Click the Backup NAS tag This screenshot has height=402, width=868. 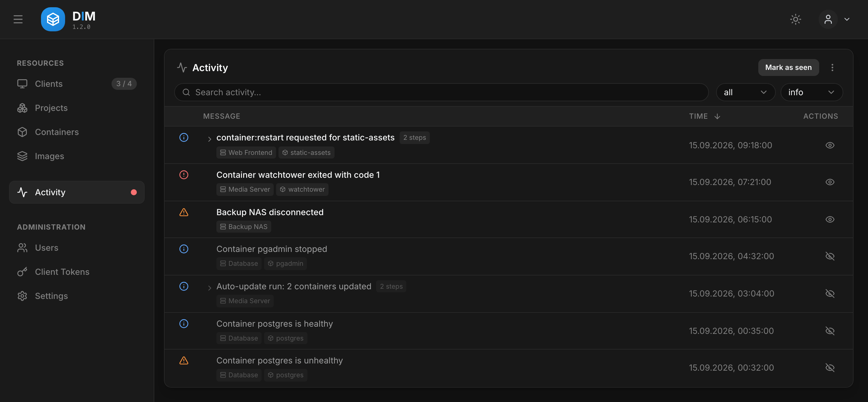(x=244, y=227)
